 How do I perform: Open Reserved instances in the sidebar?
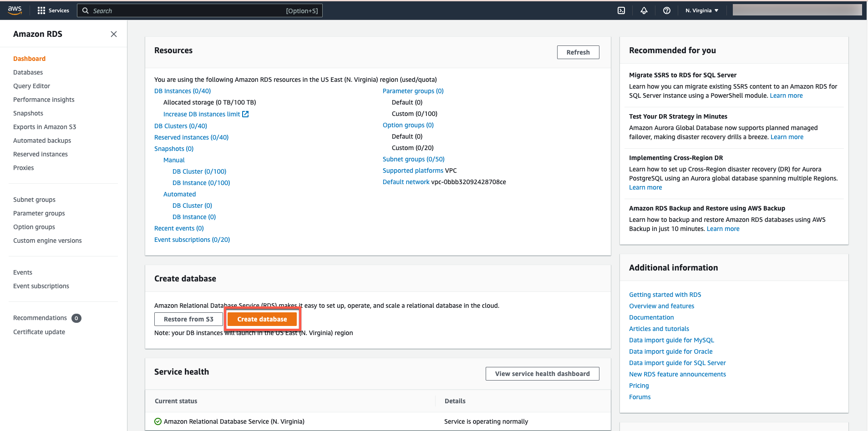tap(41, 154)
